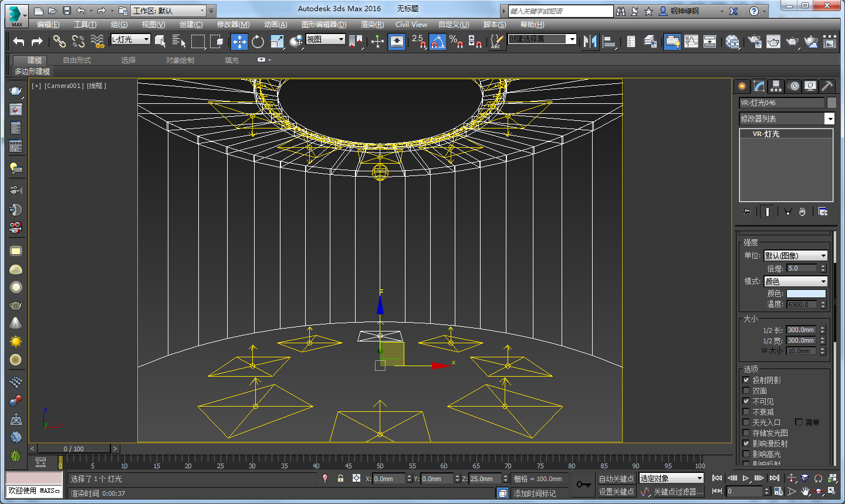Image resolution: width=845 pixels, height=504 pixels.
Task: Toggle Angle Snap icon
Action: click(x=437, y=41)
